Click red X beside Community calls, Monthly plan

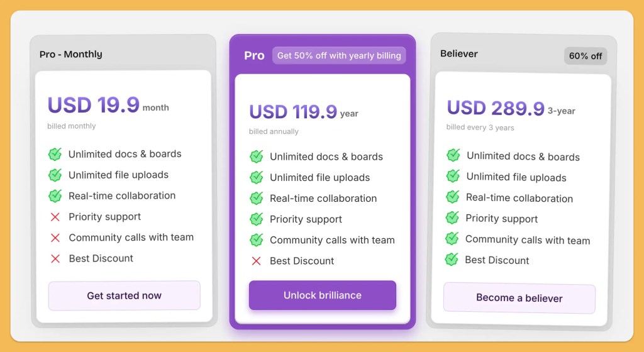pyautogui.click(x=55, y=238)
